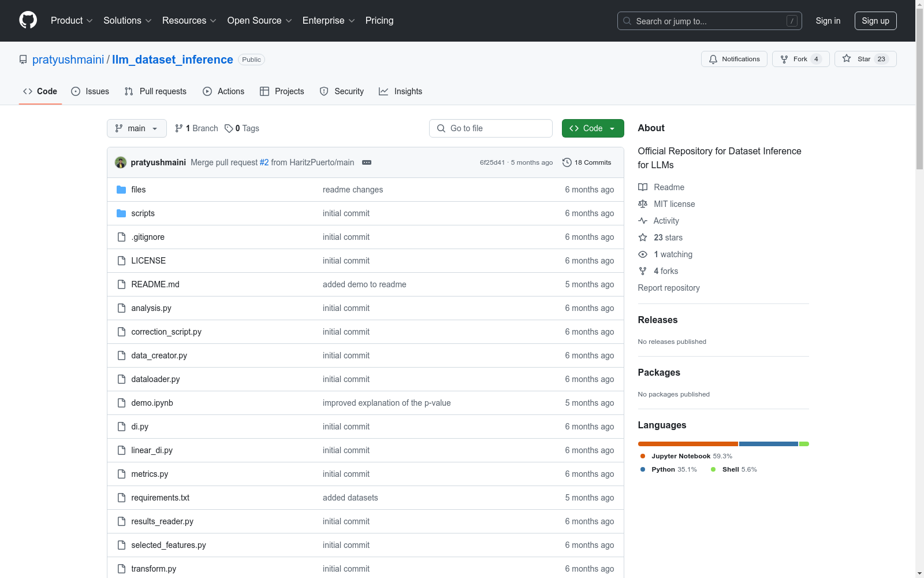Switch to the Projects tab
This screenshot has height=578, width=924.
coord(282,91)
